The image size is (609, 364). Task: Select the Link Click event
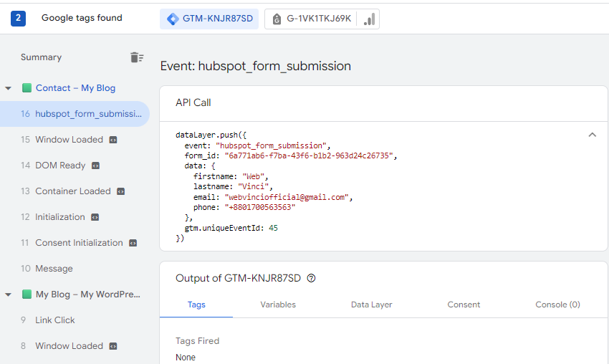[55, 320]
